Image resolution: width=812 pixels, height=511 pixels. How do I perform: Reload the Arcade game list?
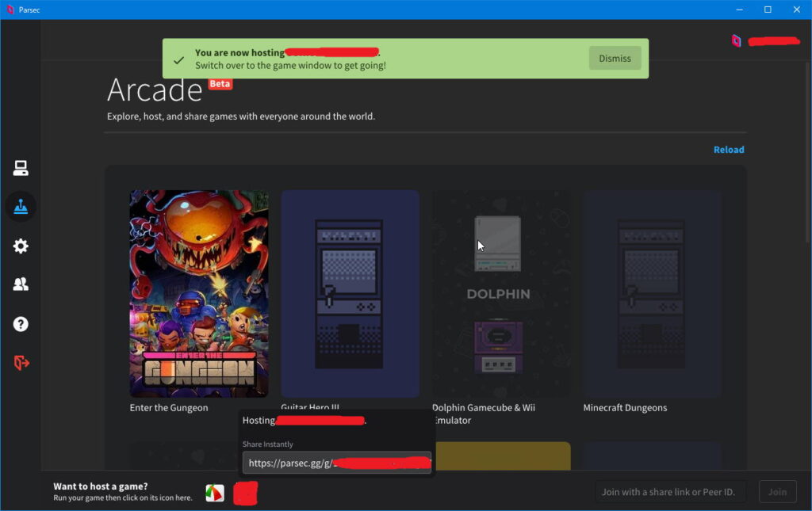click(x=729, y=150)
